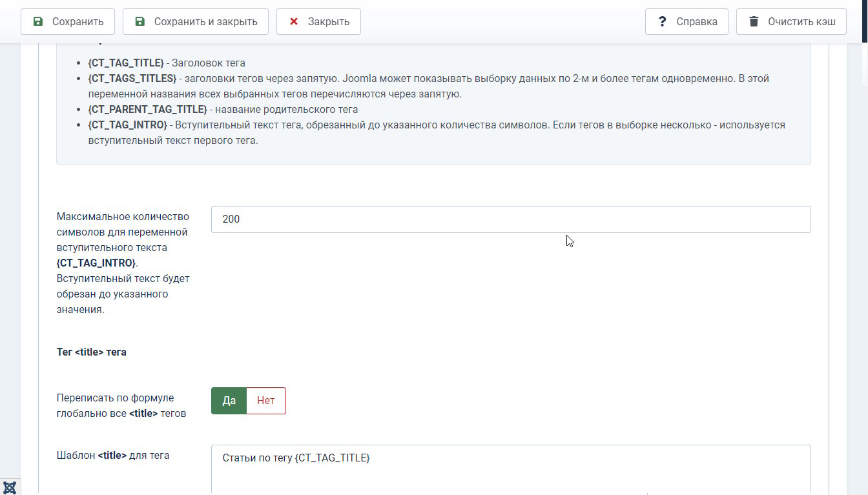
Task: Switch title rewrite toggle to Нет
Action: pyautogui.click(x=266, y=401)
